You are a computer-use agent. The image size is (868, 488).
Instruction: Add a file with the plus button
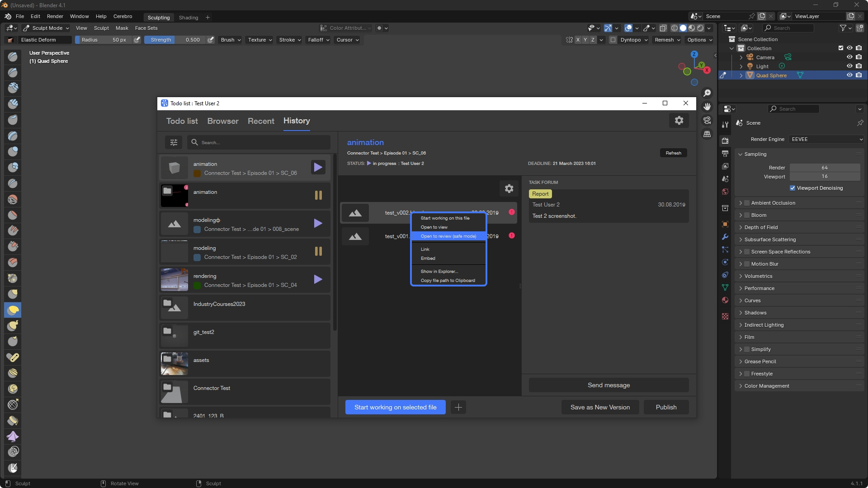(458, 407)
